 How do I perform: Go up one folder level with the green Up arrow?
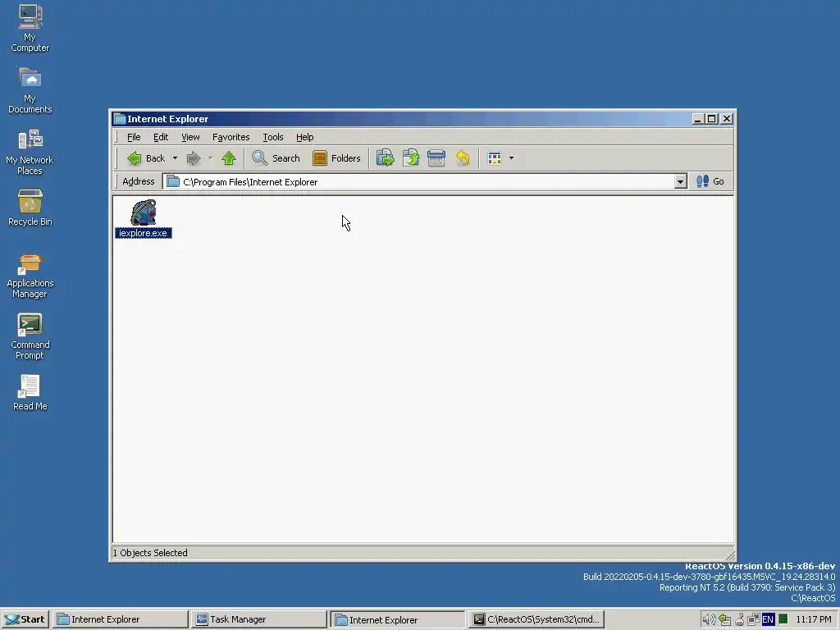(229, 158)
